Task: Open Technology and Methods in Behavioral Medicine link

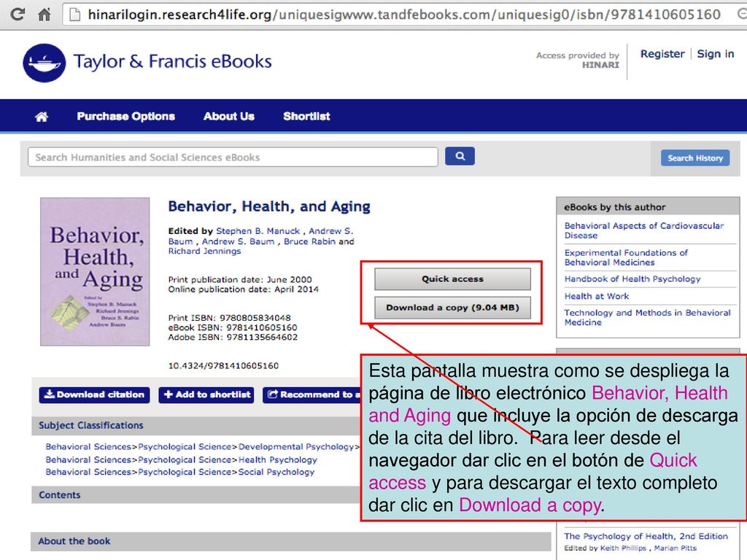Action: pos(648,318)
